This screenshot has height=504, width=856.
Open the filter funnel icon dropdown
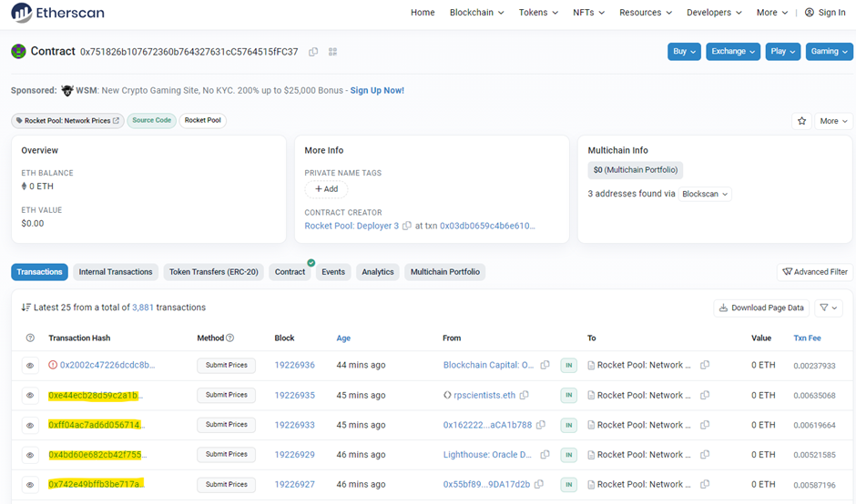(x=828, y=307)
